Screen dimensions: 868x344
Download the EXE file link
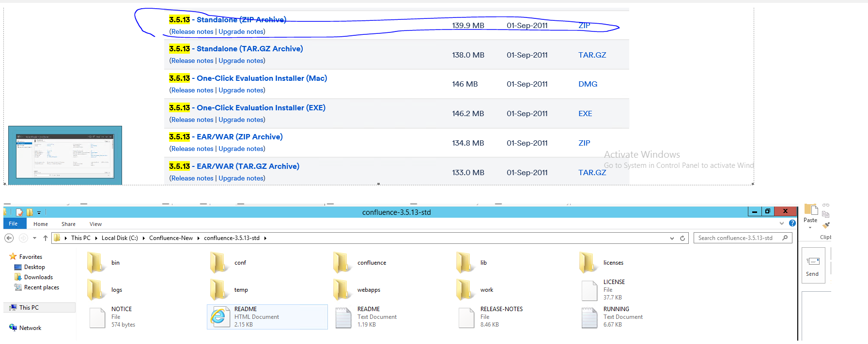point(585,114)
